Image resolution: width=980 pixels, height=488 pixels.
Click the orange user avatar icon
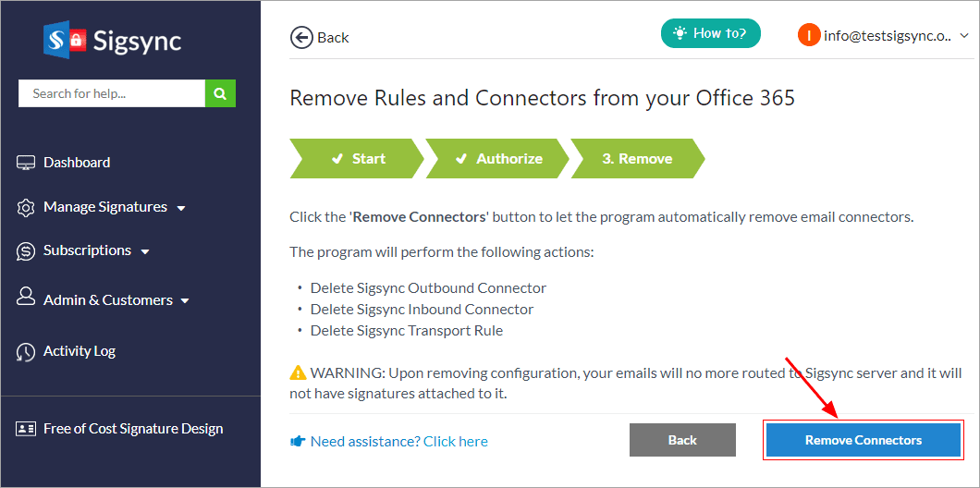tap(809, 36)
